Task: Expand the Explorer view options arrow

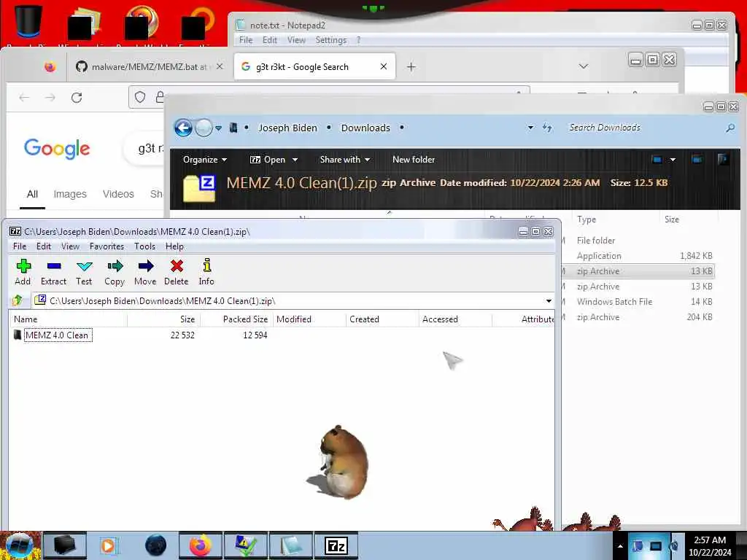Action: 673,160
